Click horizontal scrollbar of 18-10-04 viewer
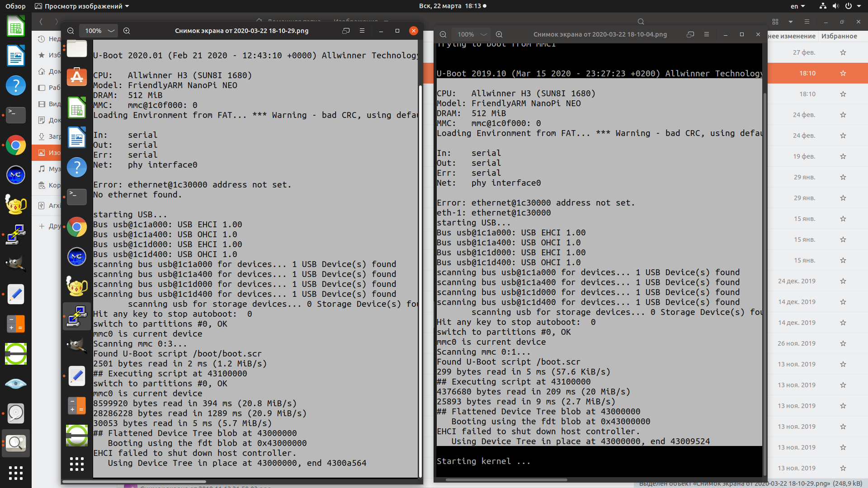Viewport: 868px width, 488px height. [x=506, y=480]
